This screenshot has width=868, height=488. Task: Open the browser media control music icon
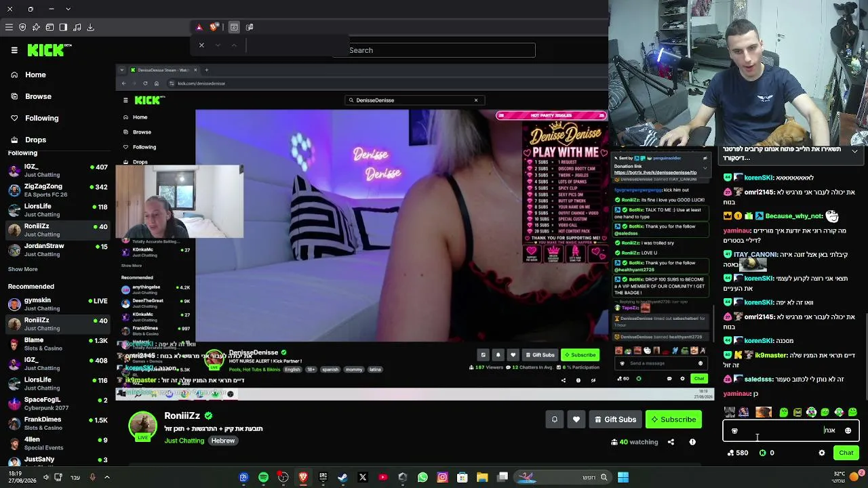[77, 27]
